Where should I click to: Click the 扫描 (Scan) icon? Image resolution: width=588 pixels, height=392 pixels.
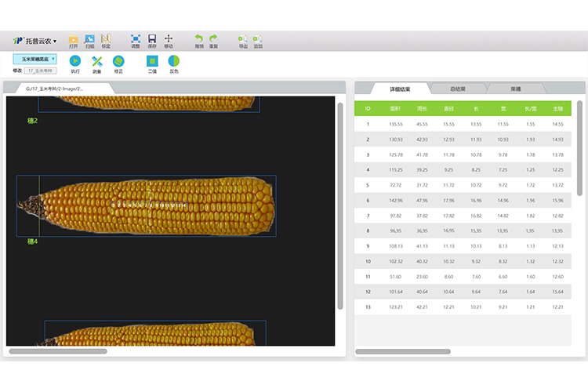click(x=89, y=39)
